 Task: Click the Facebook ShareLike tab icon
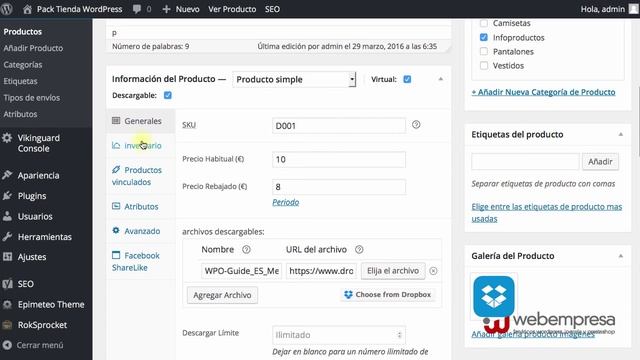116,255
